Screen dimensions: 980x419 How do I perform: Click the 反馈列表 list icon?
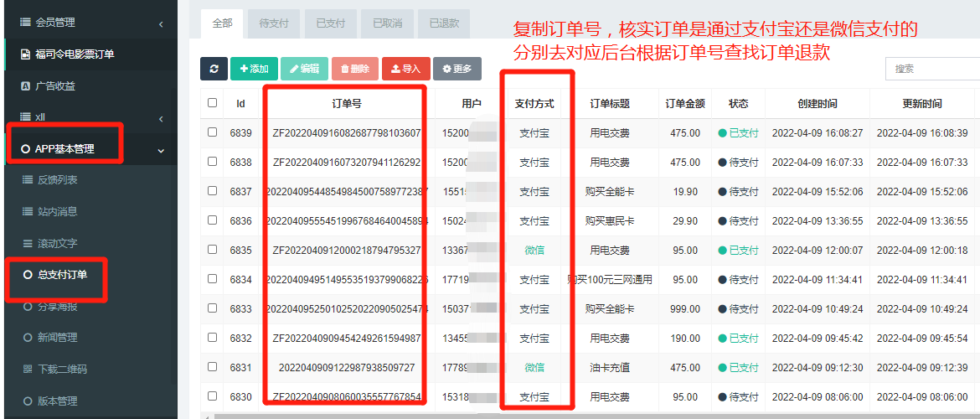click(27, 180)
